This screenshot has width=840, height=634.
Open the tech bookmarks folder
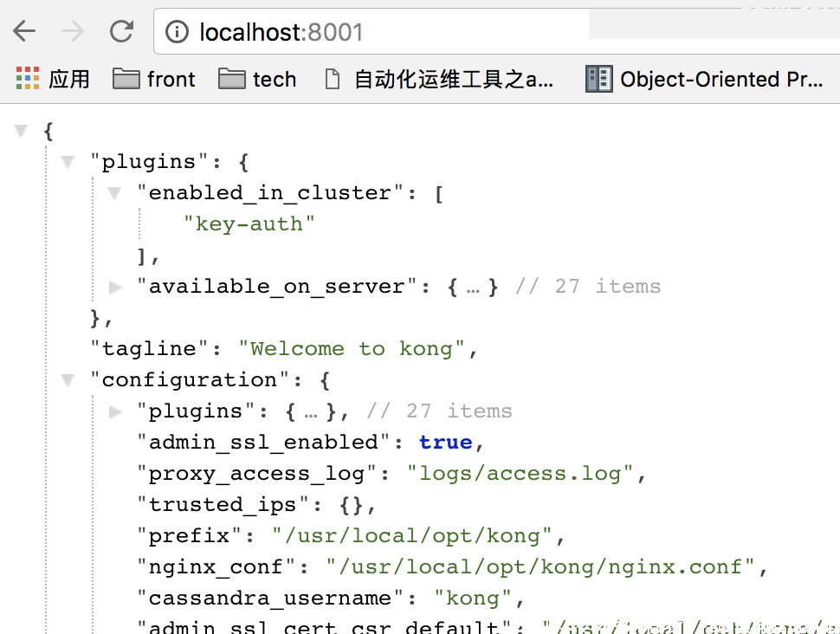(x=258, y=79)
